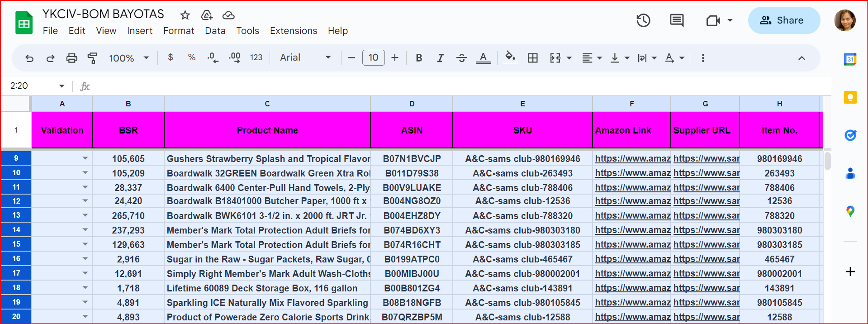This screenshot has height=324, width=868.
Task: Click the borders icon
Action: pyautogui.click(x=533, y=58)
